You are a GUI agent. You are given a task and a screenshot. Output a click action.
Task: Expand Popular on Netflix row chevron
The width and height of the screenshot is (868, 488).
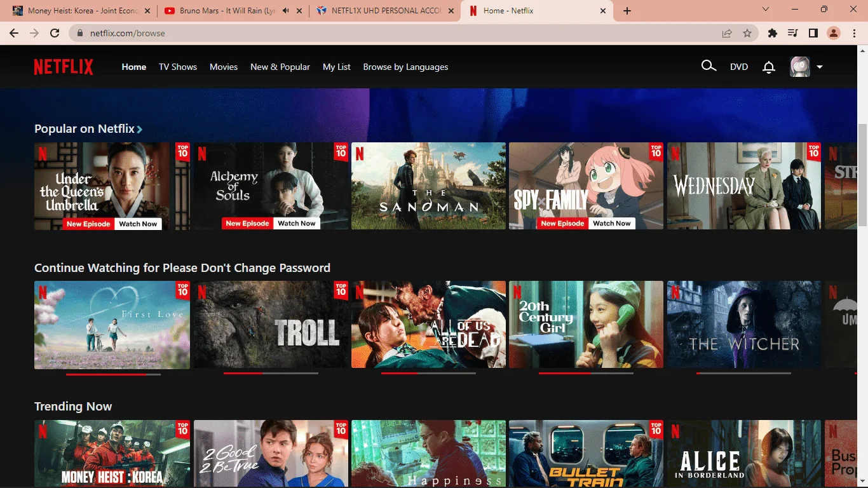(140, 130)
